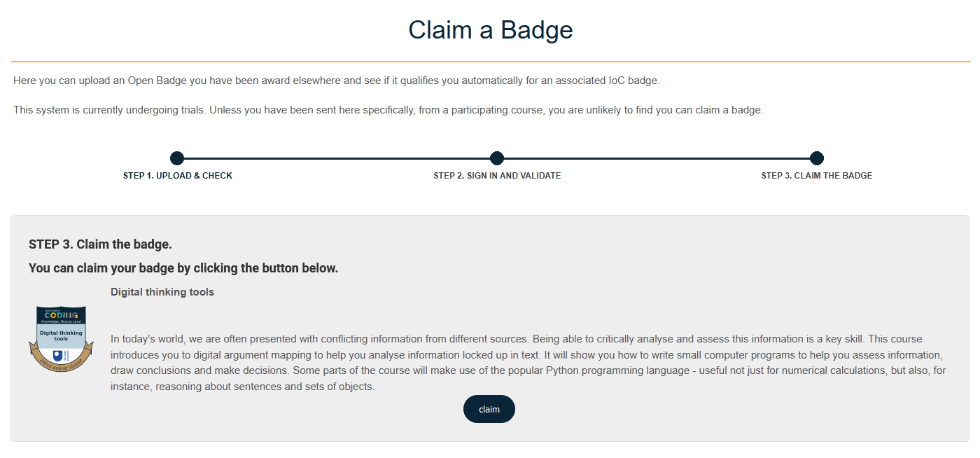Click the 'STEP 1. UPLOAD & CHECK' label
This screenshot has width=980, height=458.
coord(178,176)
